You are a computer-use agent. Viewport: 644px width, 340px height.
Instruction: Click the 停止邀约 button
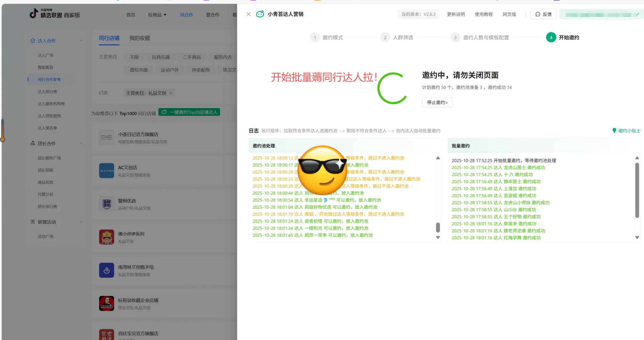point(437,102)
